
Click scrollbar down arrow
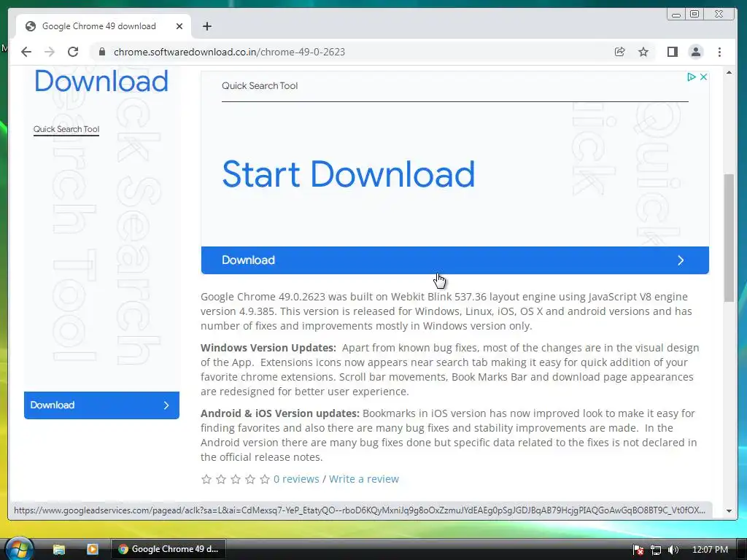pos(729,511)
